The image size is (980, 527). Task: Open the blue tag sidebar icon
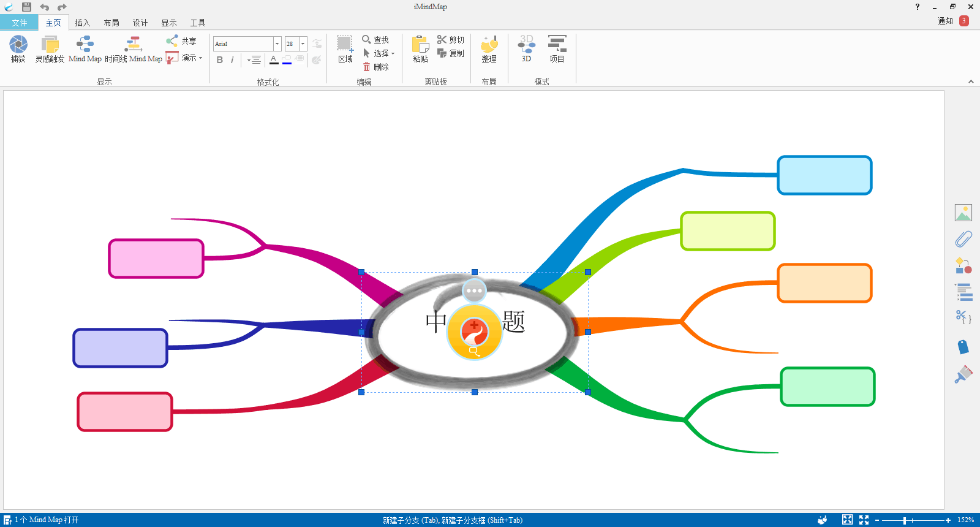tap(963, 347)
